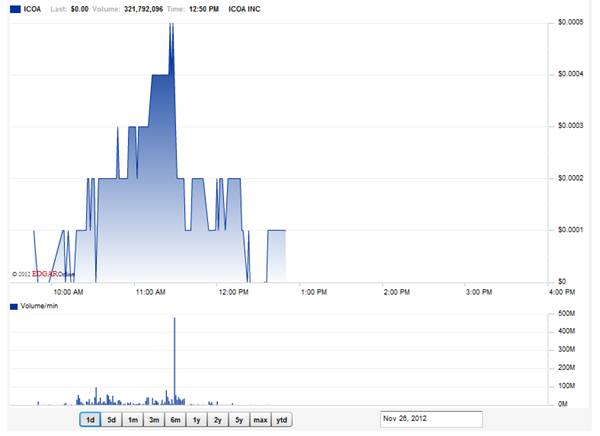Display the 2y price history

pos(218,420)
